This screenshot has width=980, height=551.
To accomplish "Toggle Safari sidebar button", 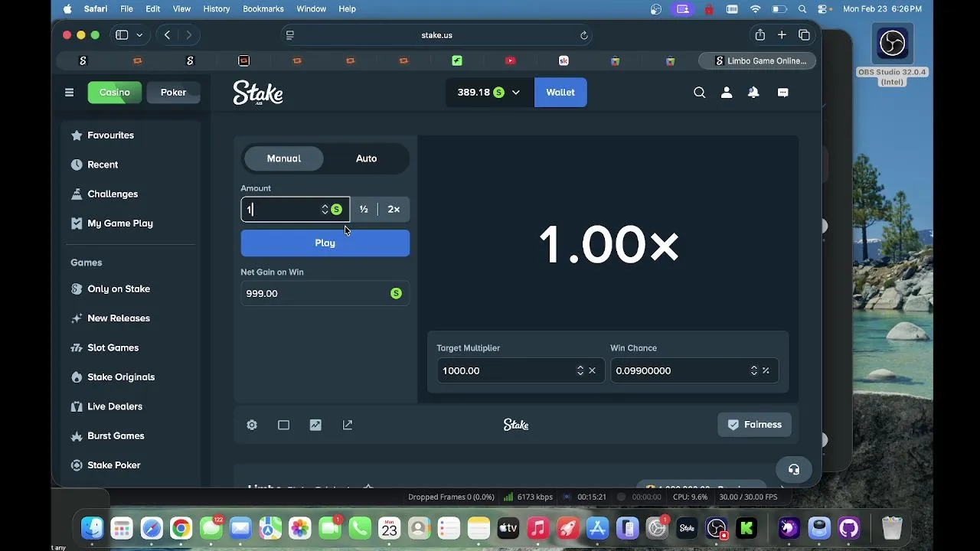I will pos(122,35).
